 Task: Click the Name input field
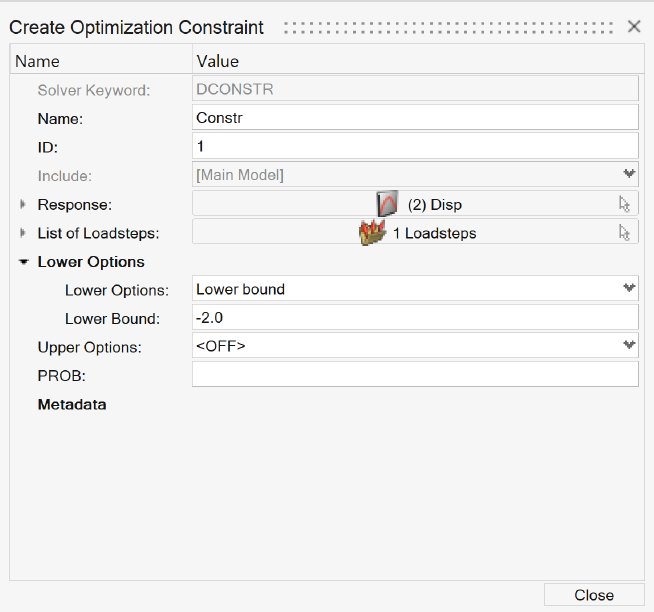tap(415, 118)
